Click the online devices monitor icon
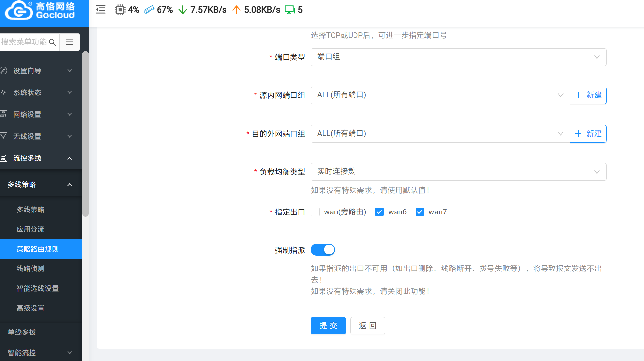Image resolution: width=644 pixels, height=361 pixels. click(290, 10)
